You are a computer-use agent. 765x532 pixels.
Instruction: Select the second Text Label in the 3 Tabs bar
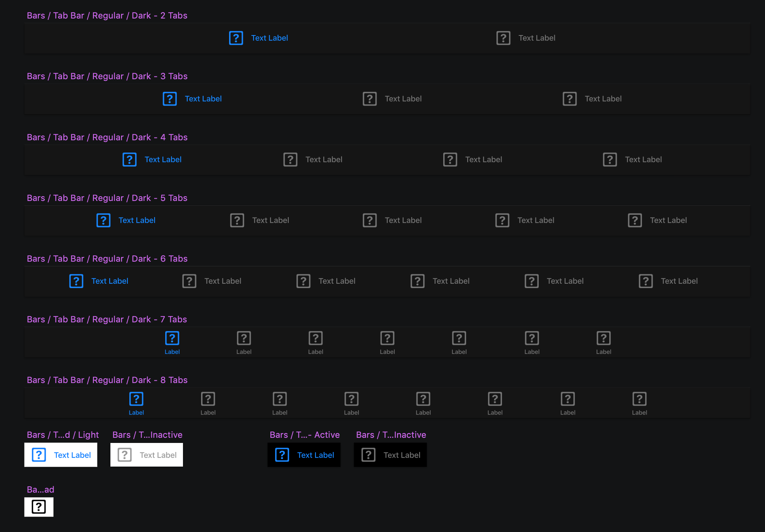(x=403, y=99)
